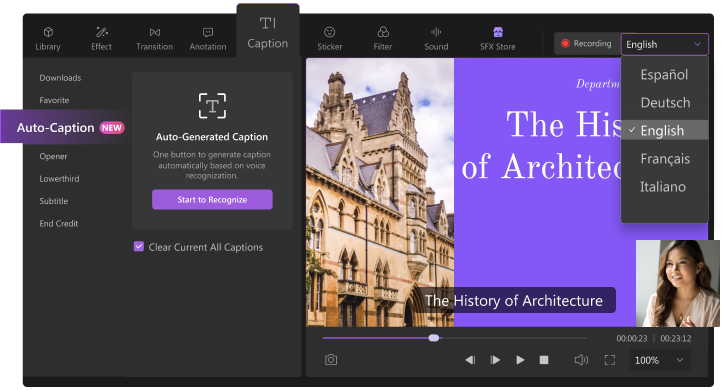Click the current time 00:00:23
723x390 pixels.
point(632,338)
